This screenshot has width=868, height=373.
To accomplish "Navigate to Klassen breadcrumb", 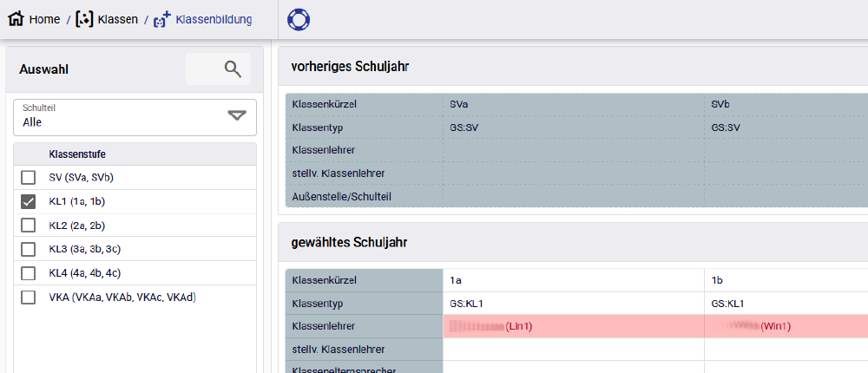I will [x=118, y=19].
